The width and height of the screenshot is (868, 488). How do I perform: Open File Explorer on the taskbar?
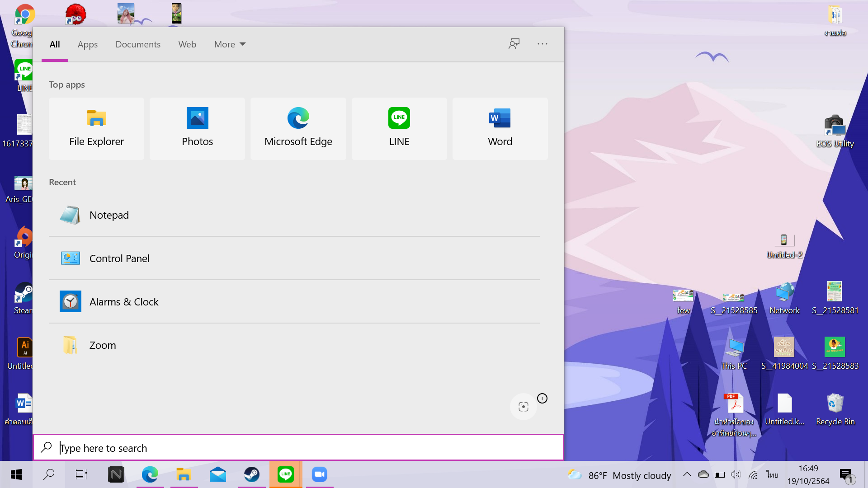184,474
